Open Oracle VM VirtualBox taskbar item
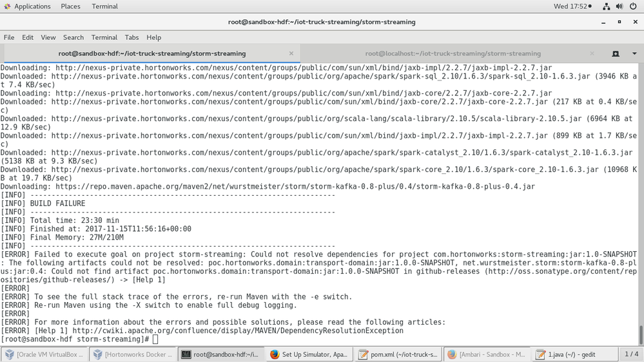Viewport: 644px width, 362px height. click(44, 354)
